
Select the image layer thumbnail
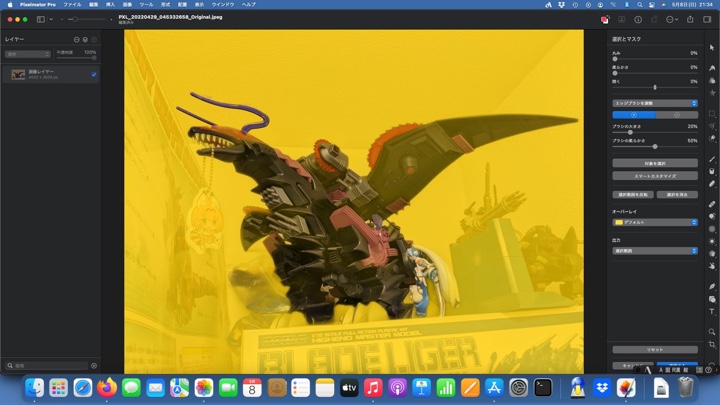[x=18, y=74]
